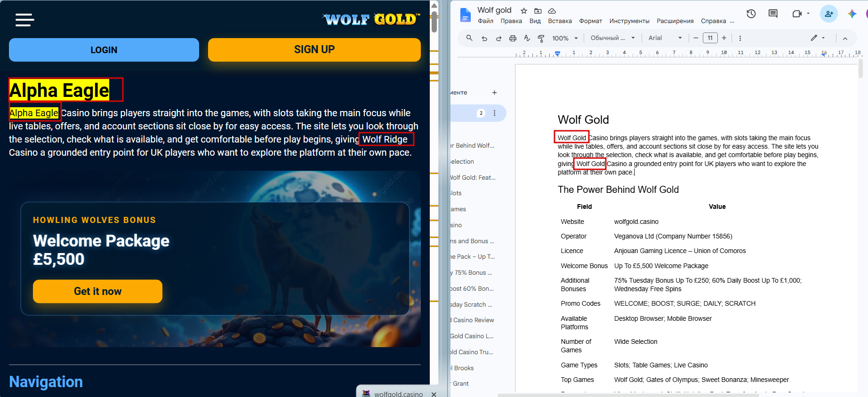Viewport: 868px width, 397px height.
Task: Click the Get it now button
Action: click(x=97, y=292)
